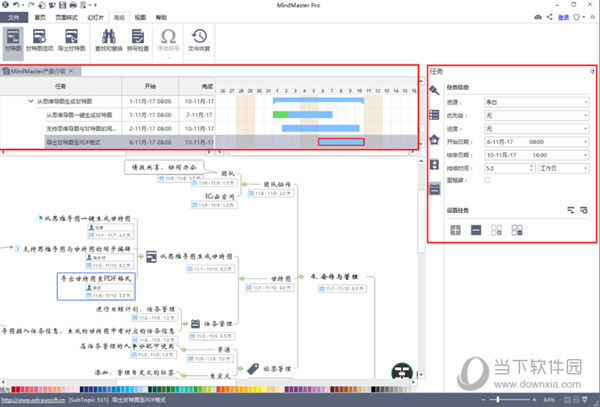The width and height of the screenshot is (600, 407).
Task: Select the blue Gantt bar for PDF export task
Action: [341, 142]
